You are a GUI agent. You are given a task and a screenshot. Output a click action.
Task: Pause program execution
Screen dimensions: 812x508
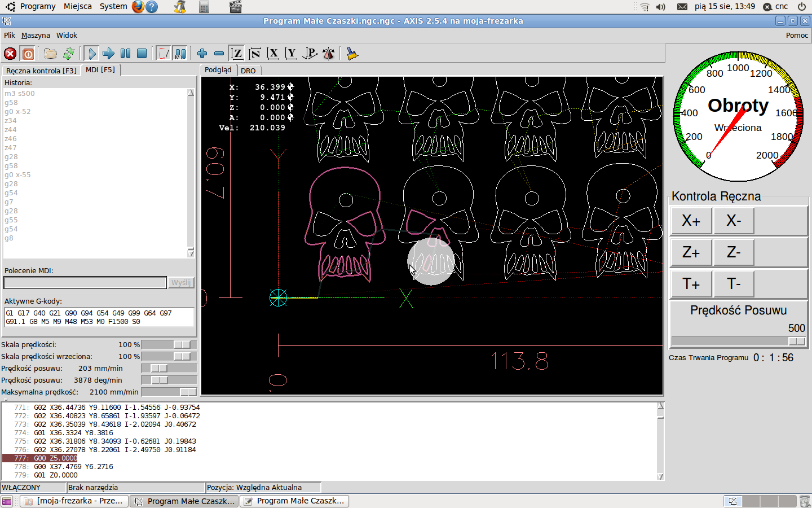pos(125,54)
